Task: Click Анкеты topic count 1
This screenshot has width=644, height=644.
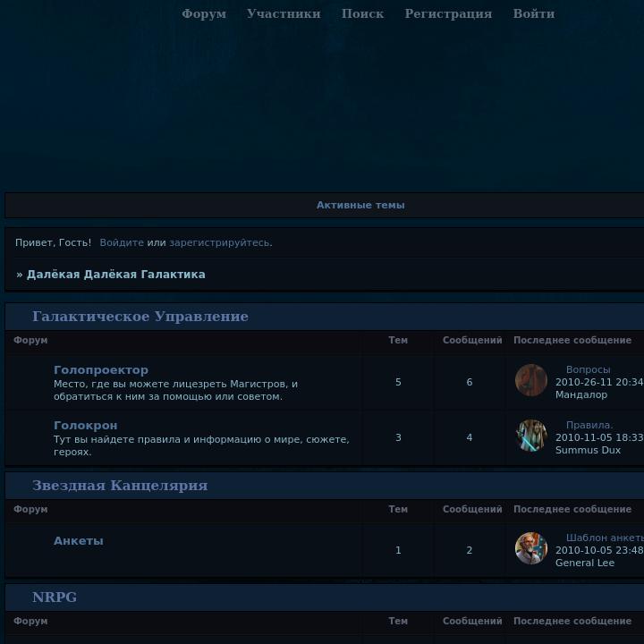Action: pyautogui.click(x=398, y=550)
